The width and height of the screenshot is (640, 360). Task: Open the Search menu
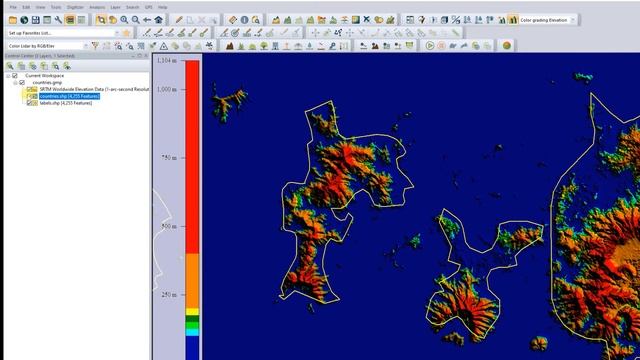click(132, 7)
